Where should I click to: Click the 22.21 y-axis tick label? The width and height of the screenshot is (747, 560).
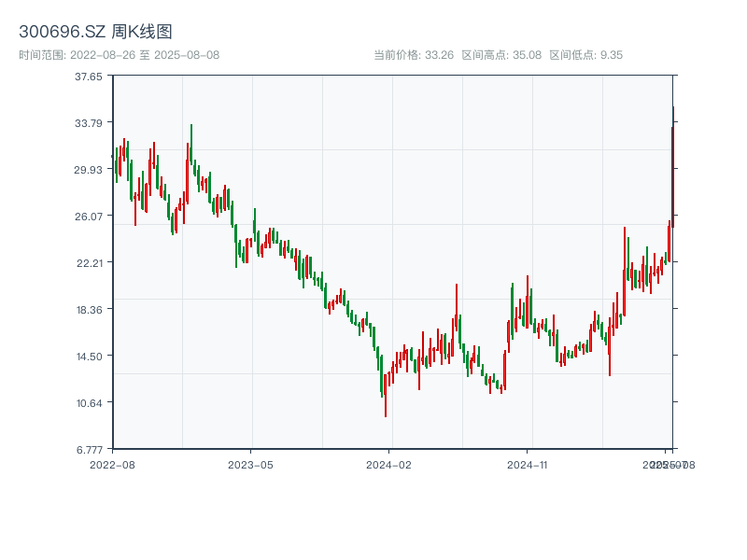[x=89, y=263]
